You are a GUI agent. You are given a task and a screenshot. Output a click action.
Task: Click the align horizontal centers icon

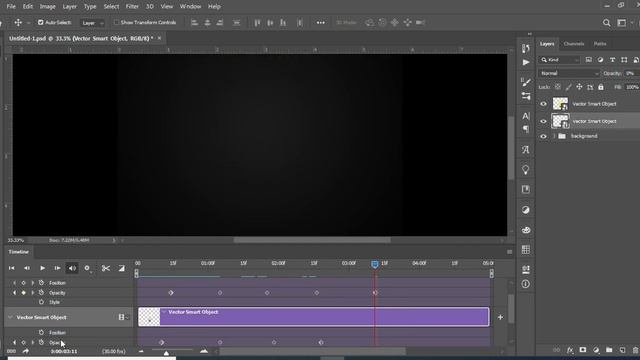[x=207, y=22]
